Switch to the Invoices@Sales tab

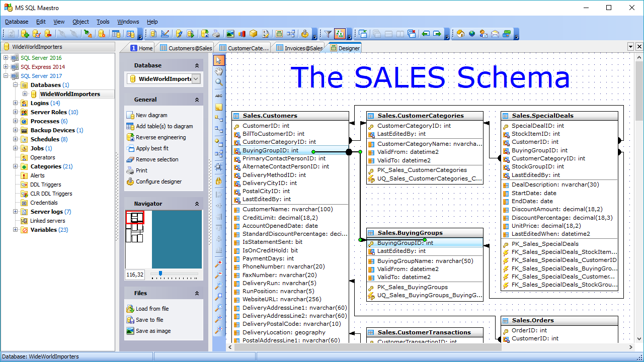(299, 48)
